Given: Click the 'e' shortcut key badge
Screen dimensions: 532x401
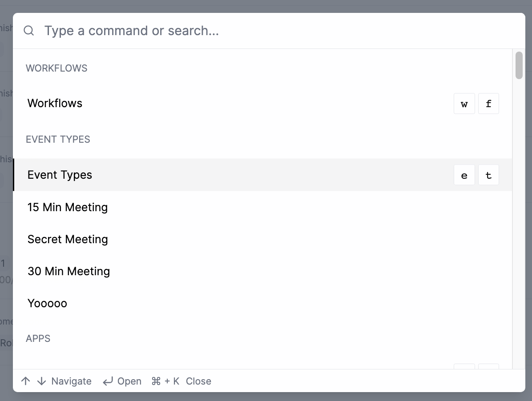Looking at the screenshot, I should (x=464, y=175).
